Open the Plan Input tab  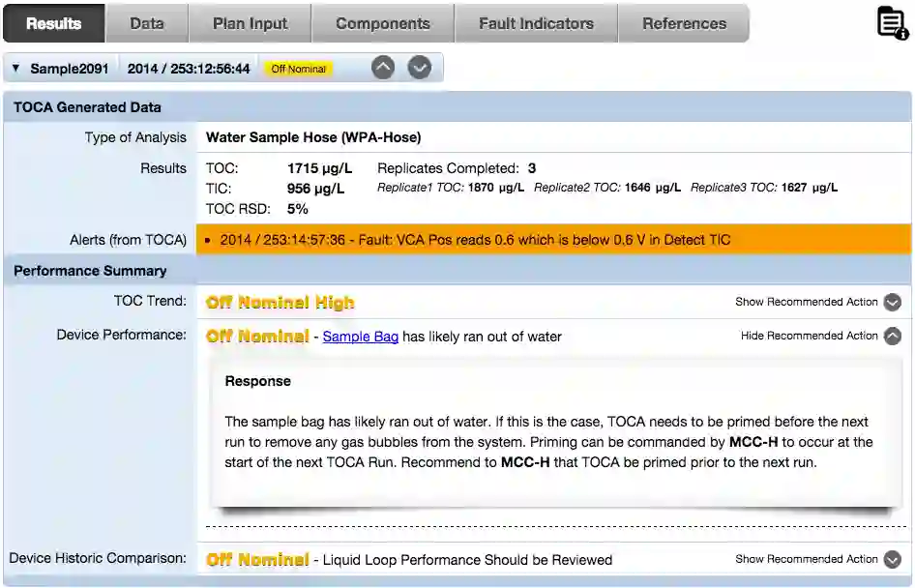(250, 23)
